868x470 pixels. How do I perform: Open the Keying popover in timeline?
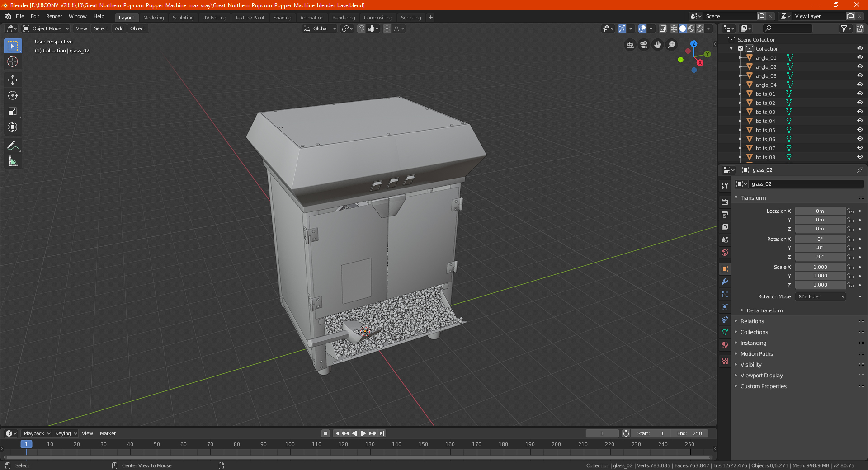(66, 433)
